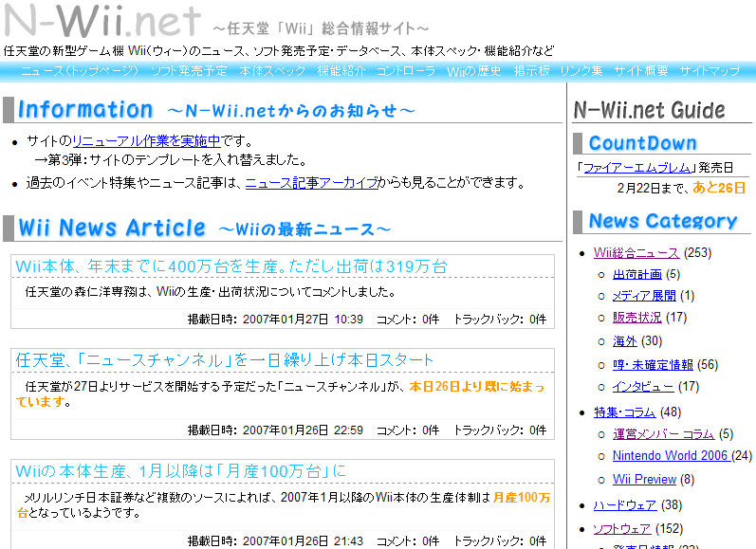Open サイトマップ in the navigation bar

pyautogui.click(x=710, y=71)
